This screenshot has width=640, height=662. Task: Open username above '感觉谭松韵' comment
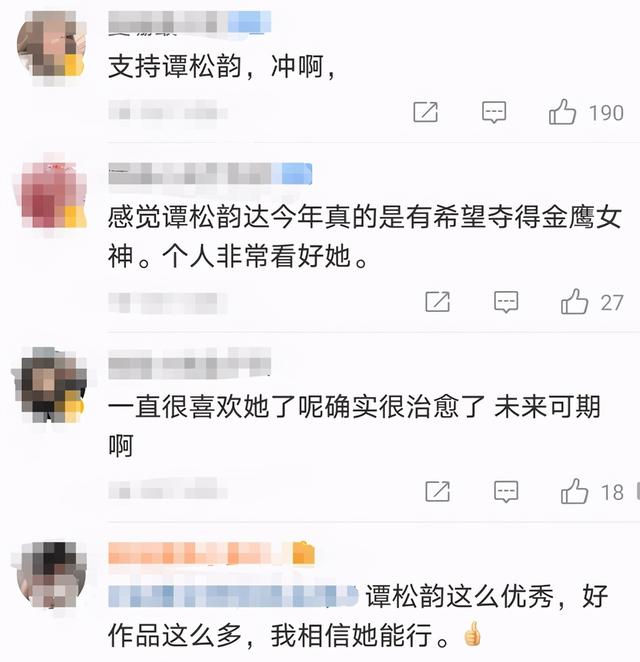[x=210, y=174]
